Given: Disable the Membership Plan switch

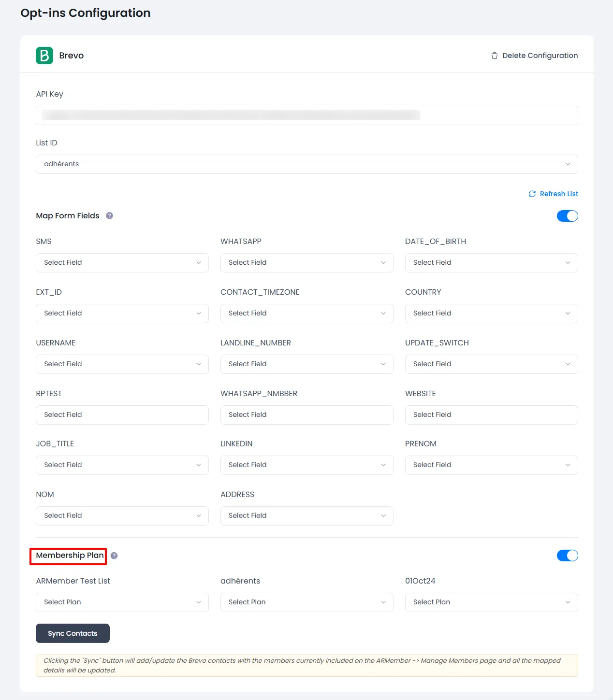Looking at the screenshot, I should point(567,556).
